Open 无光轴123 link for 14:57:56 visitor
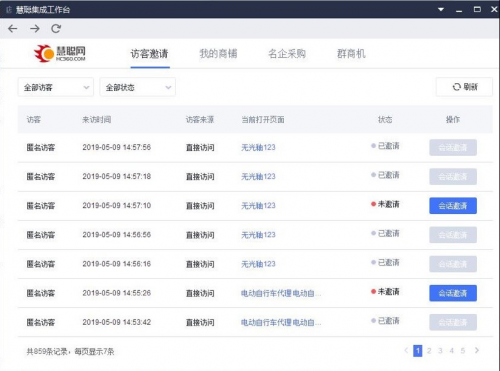500x371 pixels. point(258,147)
